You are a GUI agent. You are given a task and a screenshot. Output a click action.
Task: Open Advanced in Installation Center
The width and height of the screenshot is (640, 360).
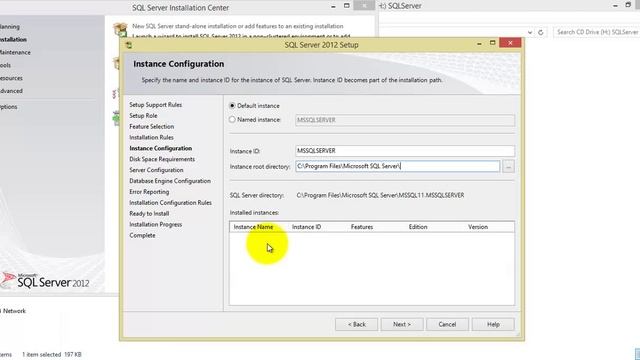point(11,91)
